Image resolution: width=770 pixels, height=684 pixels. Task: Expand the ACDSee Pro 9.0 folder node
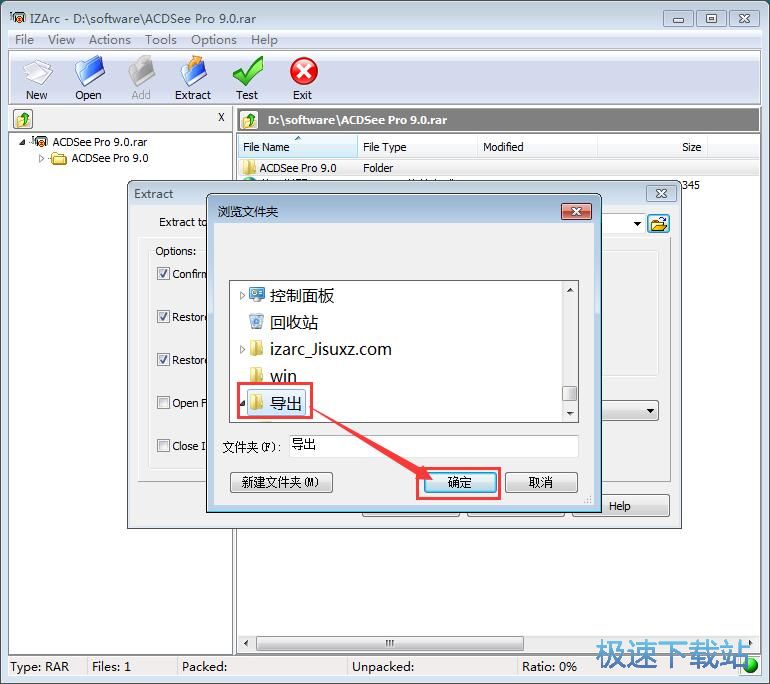(41, 159)
